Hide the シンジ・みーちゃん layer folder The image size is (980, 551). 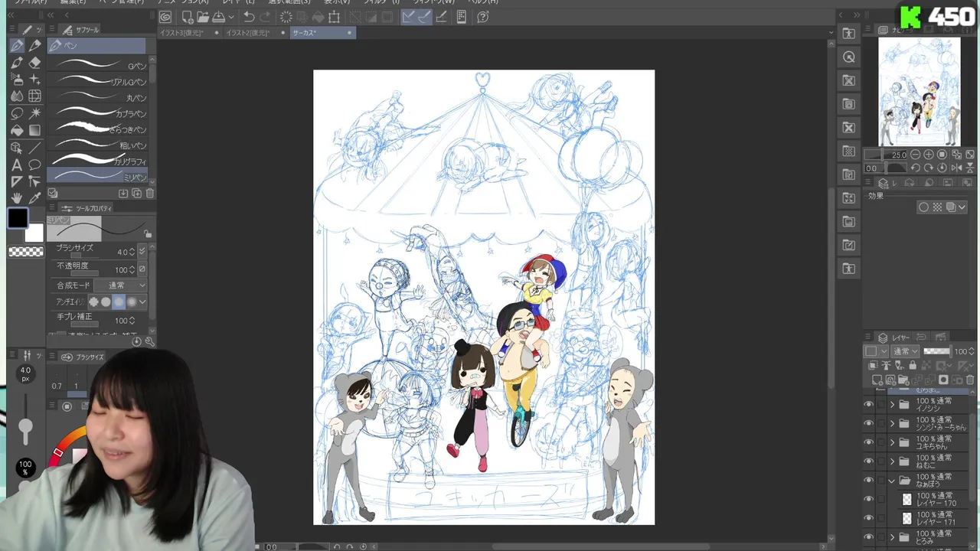click(868, 423)
